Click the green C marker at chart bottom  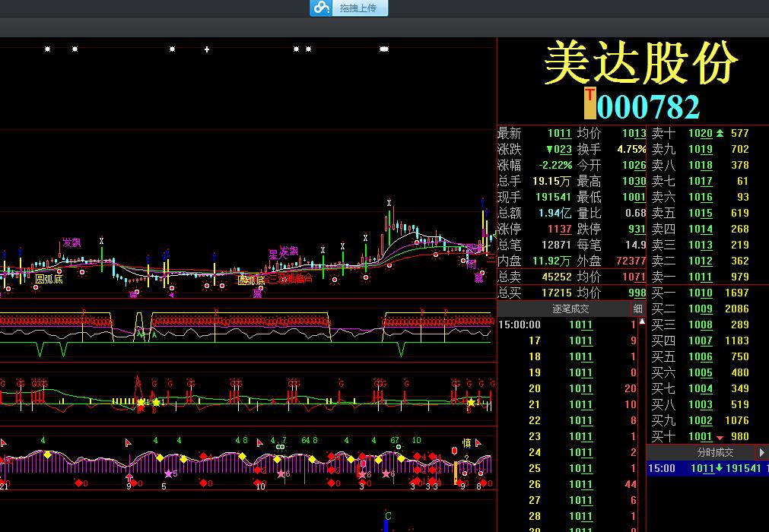tap(388, 516)
